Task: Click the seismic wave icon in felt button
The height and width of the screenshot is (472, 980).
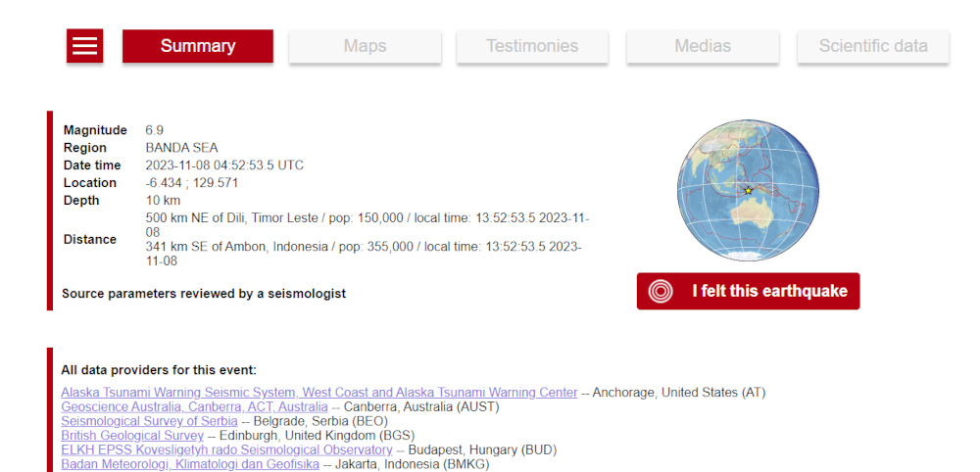Action: (x=661, y=292)
